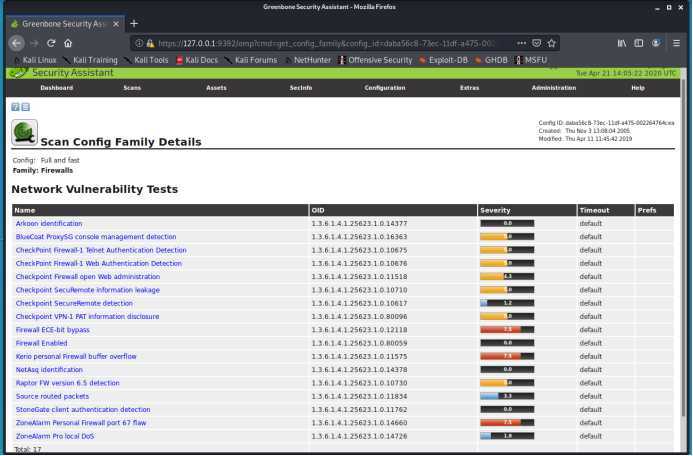Open the Extras menu
This screenshot has height=456, width=693.
(469, 88)
